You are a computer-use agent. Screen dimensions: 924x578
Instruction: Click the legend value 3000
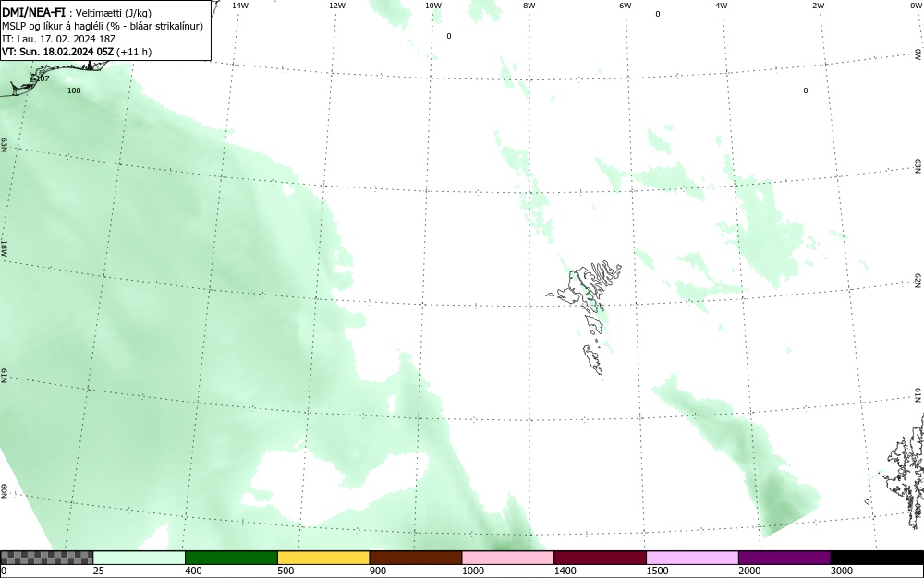click(842, 571)
